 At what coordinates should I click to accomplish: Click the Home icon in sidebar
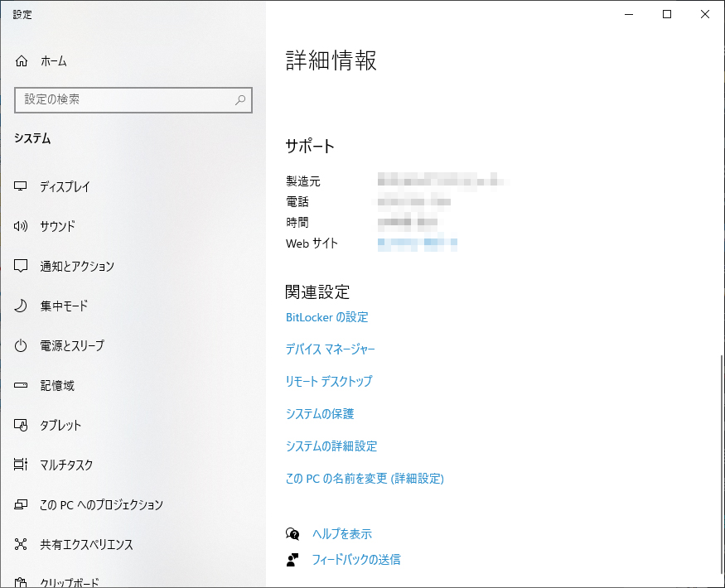(x=22, y=61)
